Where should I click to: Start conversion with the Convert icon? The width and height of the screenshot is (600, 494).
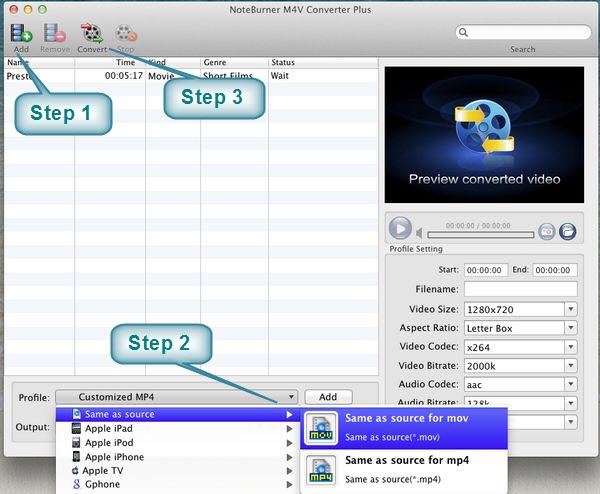click(92, 33)
